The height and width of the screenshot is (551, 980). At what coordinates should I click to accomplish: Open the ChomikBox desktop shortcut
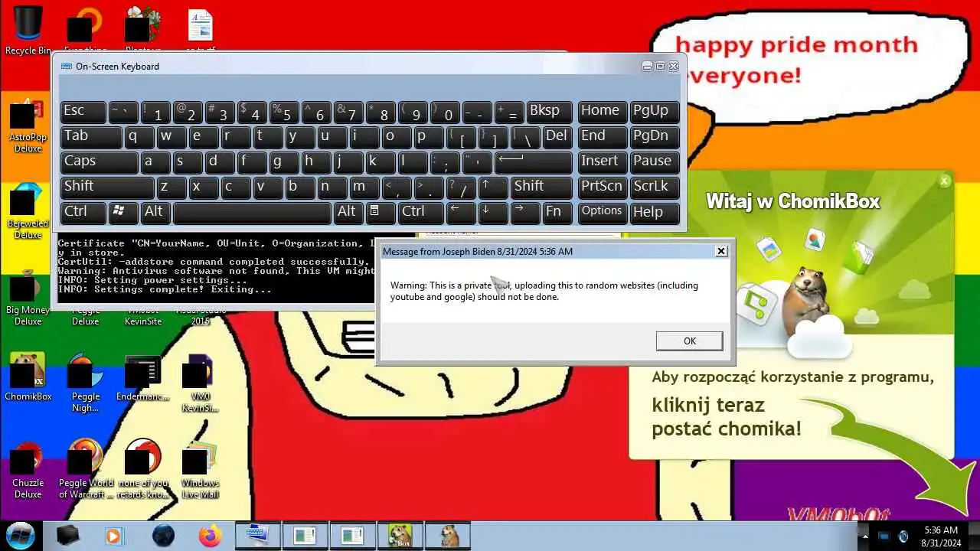[x=28, y=377]
